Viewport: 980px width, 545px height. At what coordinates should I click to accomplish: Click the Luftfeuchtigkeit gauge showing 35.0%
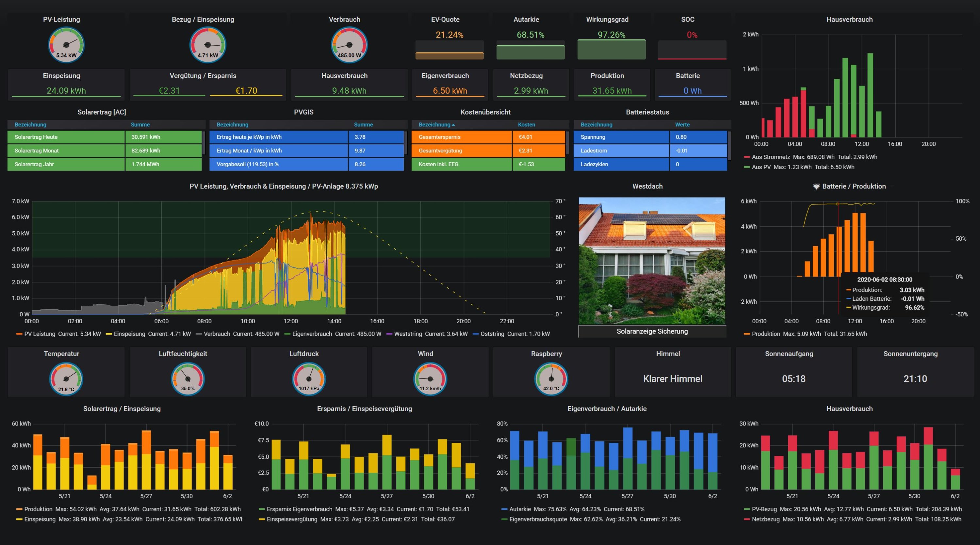coord(188,379)
